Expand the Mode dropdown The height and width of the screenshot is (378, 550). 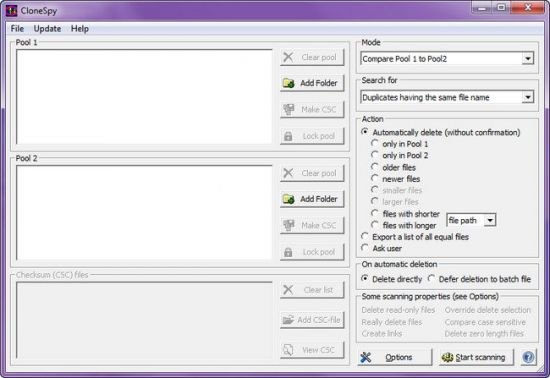528,59
